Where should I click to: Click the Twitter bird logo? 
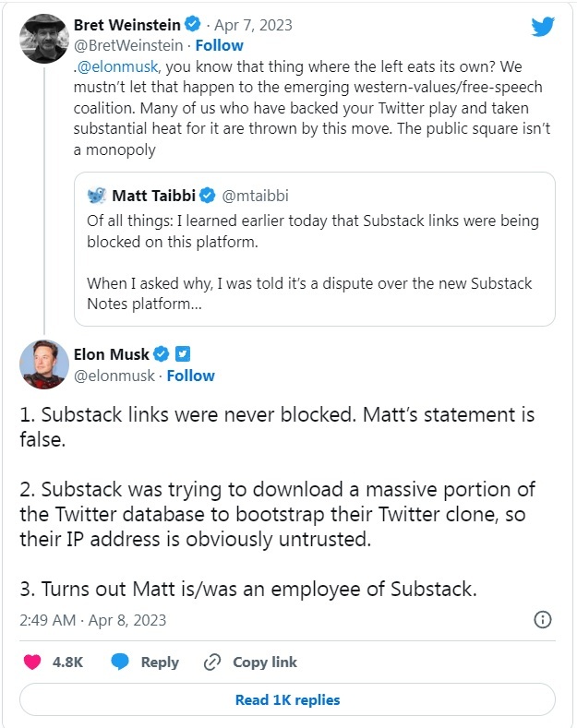pyautogui.click(x=543, y=27)
